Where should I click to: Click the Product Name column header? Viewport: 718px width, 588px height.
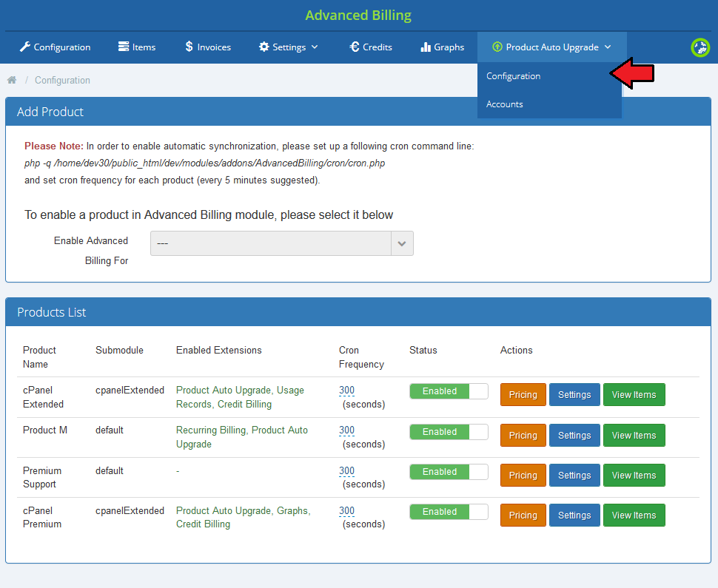pyautogui.click(x=39, y=357)
